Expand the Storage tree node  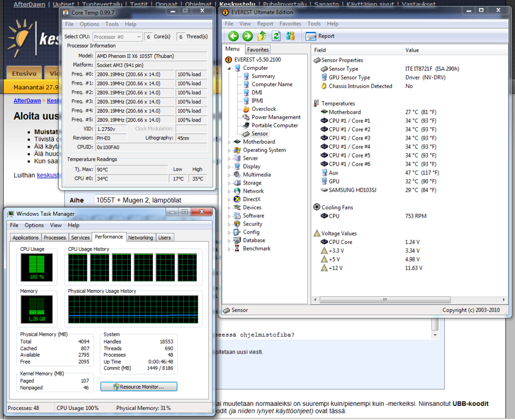[229, 184]
